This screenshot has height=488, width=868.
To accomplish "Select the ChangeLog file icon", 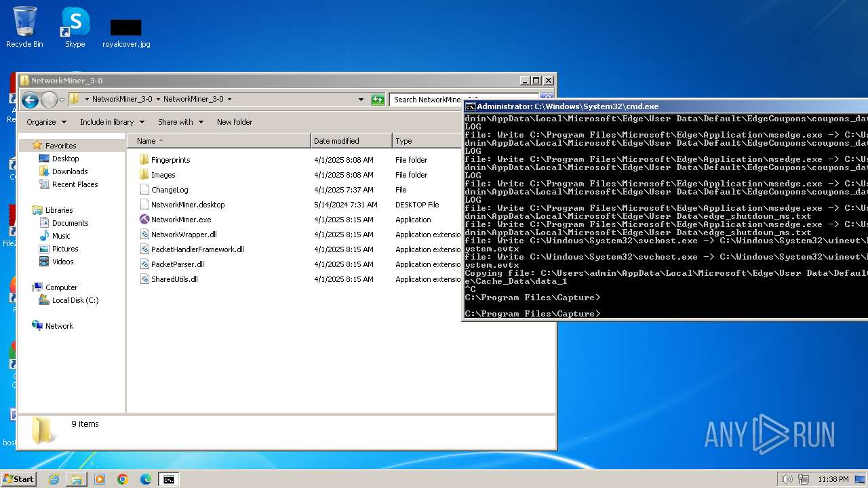I will tap(144, 190).
